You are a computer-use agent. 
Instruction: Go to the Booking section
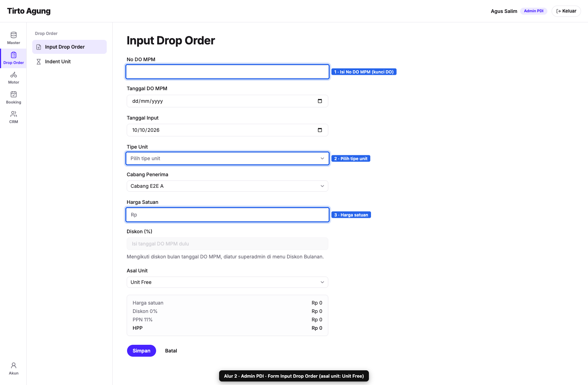[x=13, y=98]
